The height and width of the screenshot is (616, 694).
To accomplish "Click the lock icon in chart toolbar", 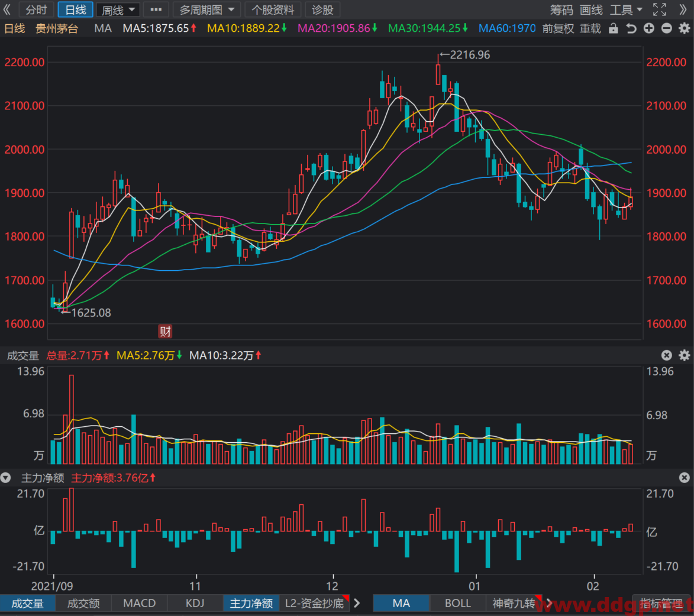I will 613,29.
